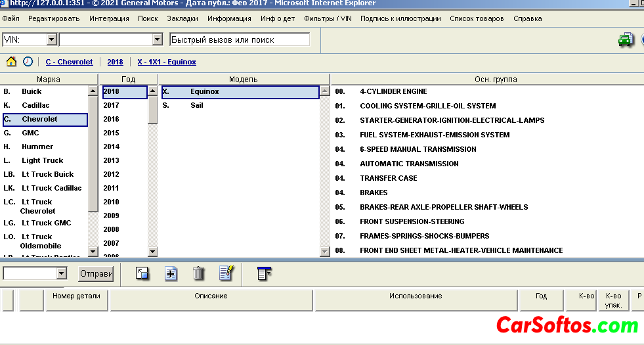
Task: Select the Sail model
Action: click(196, 105)
